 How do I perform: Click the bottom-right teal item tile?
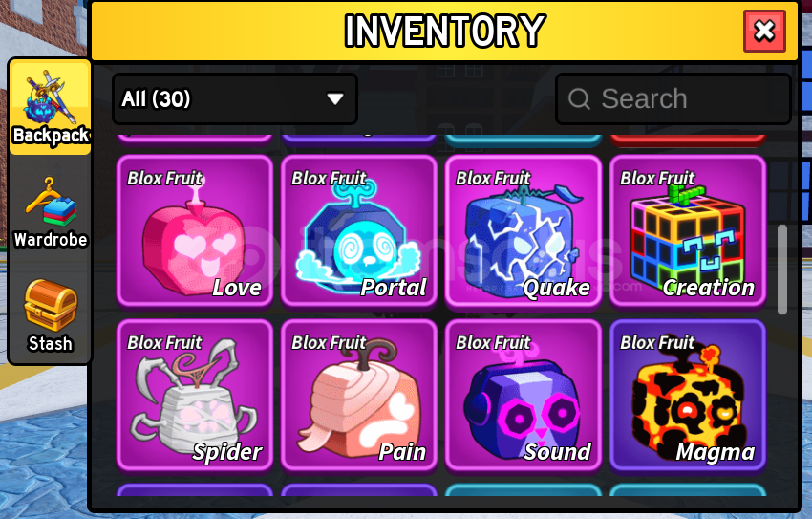click(688, 490)
